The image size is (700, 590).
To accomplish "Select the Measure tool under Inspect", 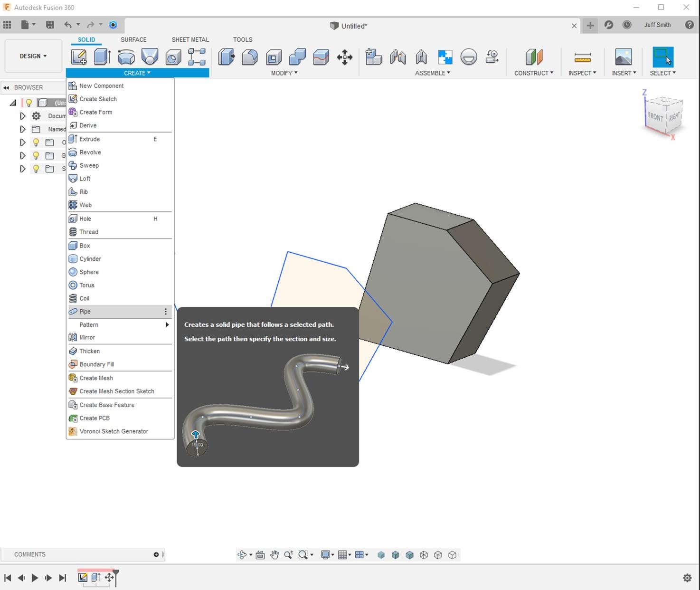I will pyautogui.click(x=582, y=58).
